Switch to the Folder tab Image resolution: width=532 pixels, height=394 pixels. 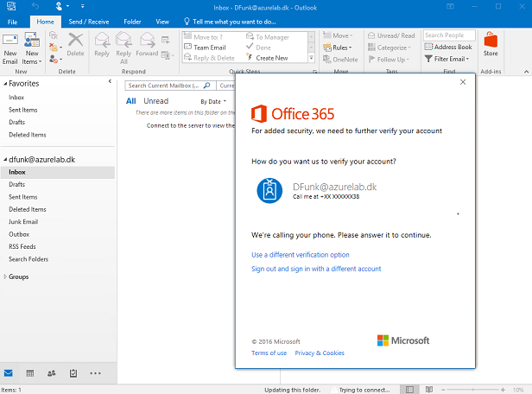click(x=132, y=22)
